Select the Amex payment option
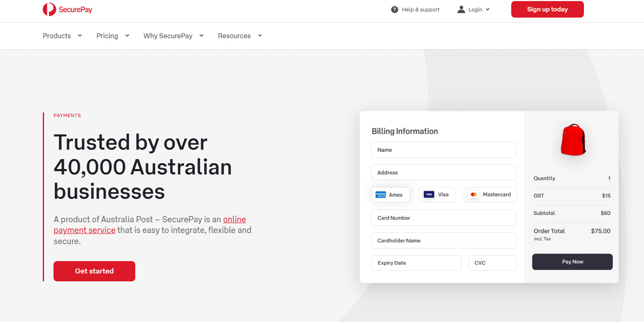Image resolution: width=644 pixels, height=322 pixels. click(391, 194)
